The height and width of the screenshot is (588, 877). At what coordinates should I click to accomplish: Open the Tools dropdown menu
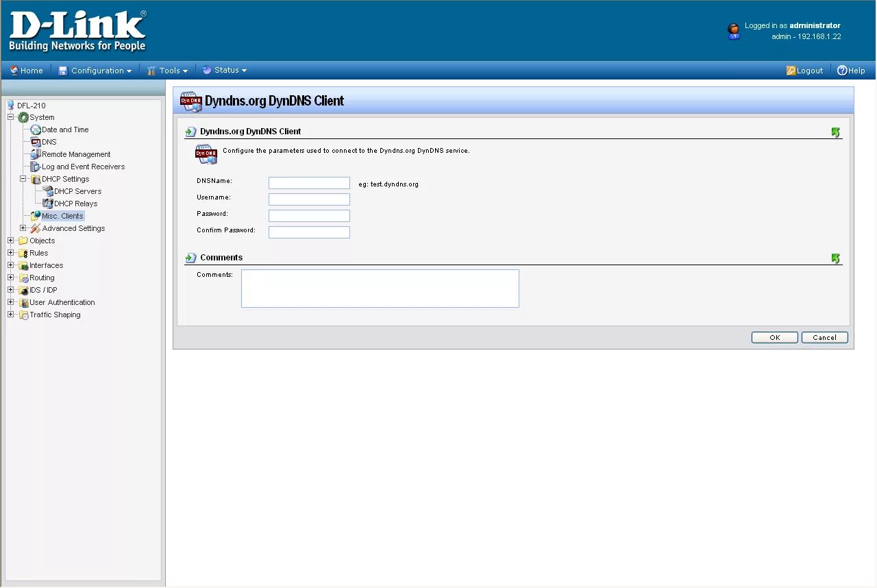(167, 71)
